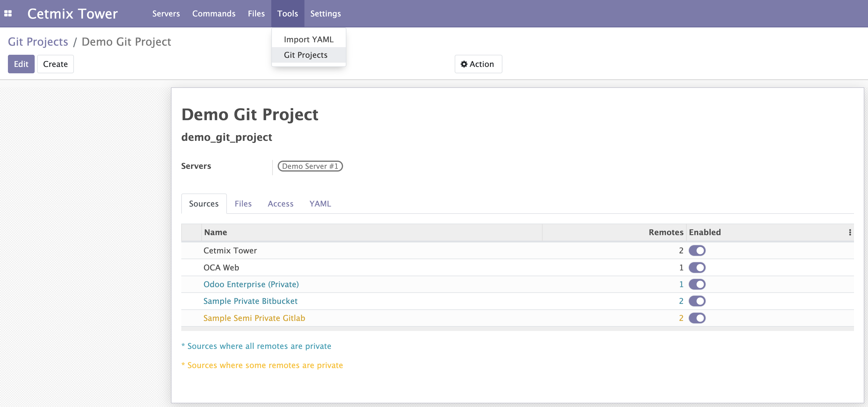
Task: Switch to the Files tab
Action: [x=243, y=203]
